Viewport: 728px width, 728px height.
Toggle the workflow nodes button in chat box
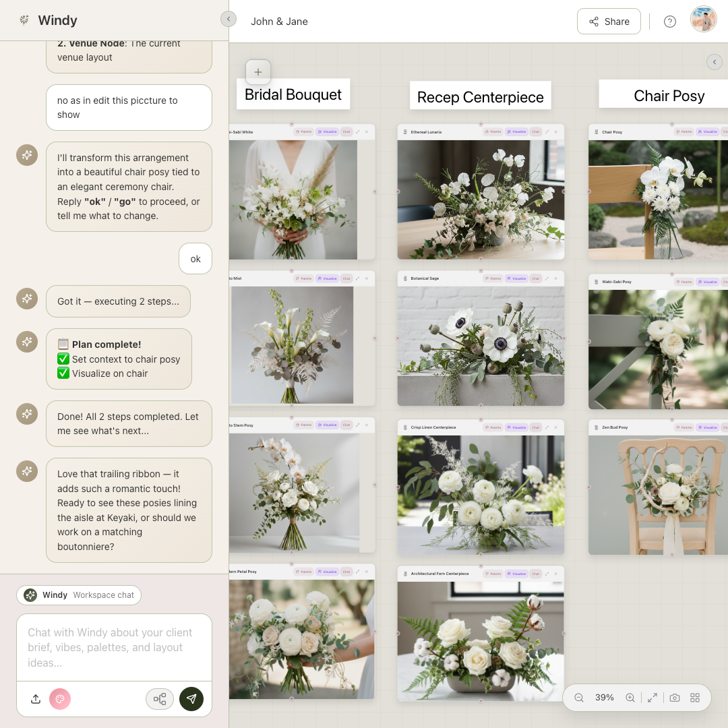click(x=160, y=699)
